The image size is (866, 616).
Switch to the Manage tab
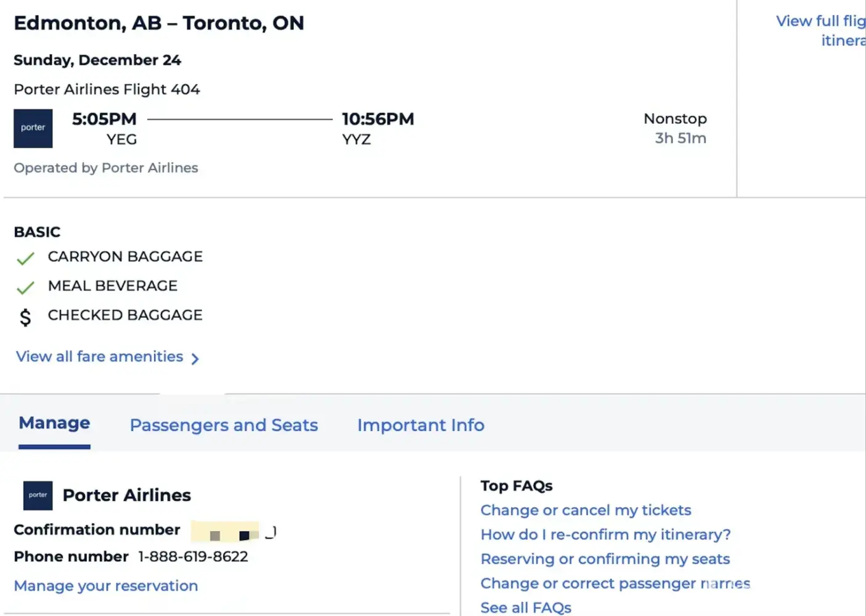pyautogui.click(x=54, y=423)
